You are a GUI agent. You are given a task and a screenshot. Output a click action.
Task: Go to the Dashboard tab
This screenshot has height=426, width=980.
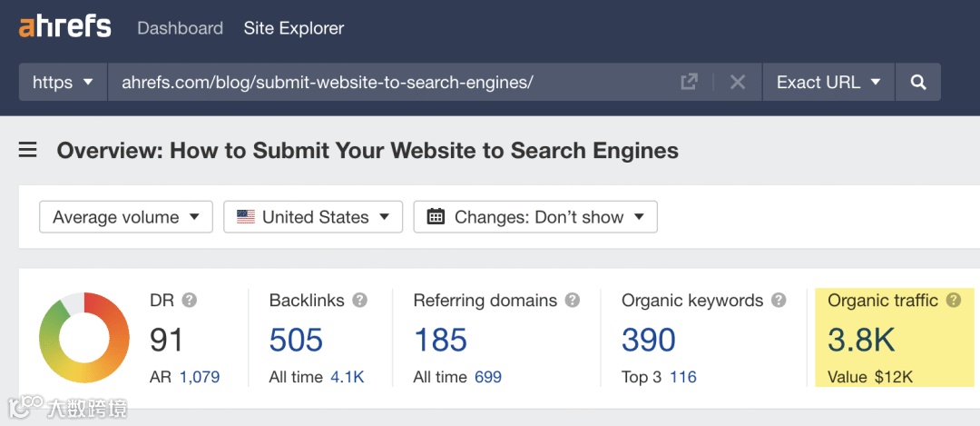[x=180, y=28]
